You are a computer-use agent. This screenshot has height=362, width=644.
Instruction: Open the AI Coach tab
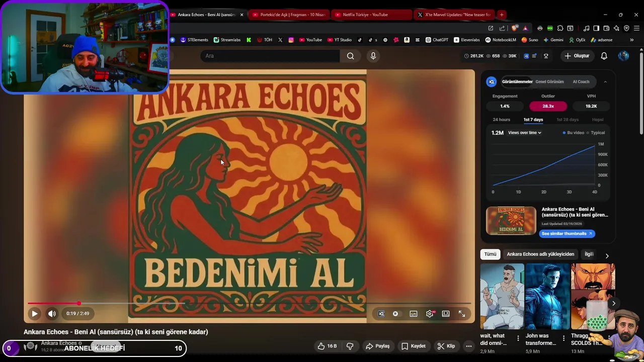click(581, 81)
